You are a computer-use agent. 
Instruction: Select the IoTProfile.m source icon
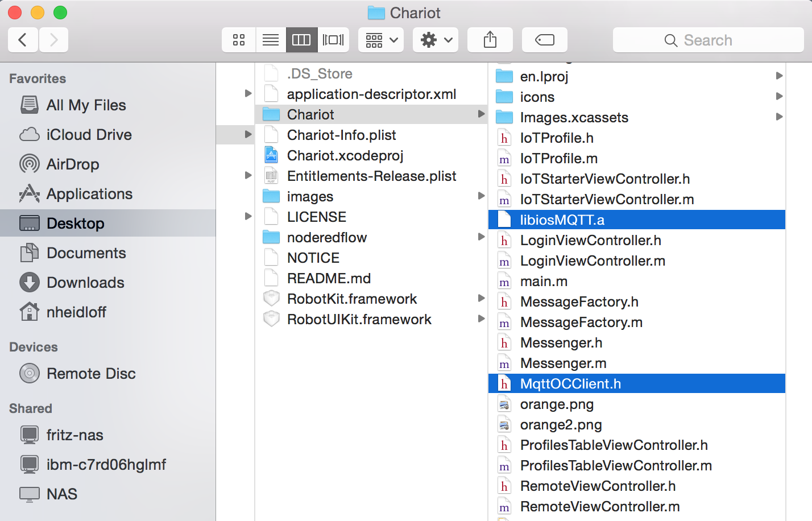click(504, 158)
